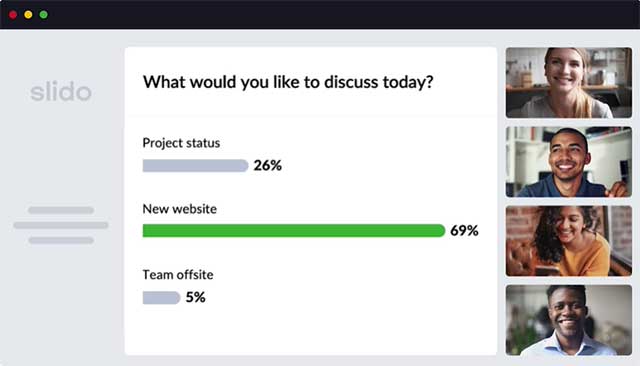Open the video of man in navy shirt
This screenshot has height=366, width=640.
569,162
